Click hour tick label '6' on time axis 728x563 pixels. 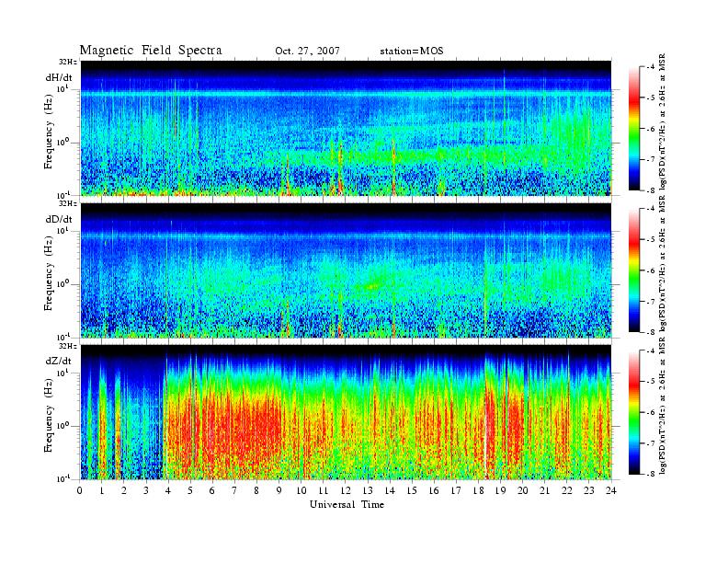pos(212,490)
